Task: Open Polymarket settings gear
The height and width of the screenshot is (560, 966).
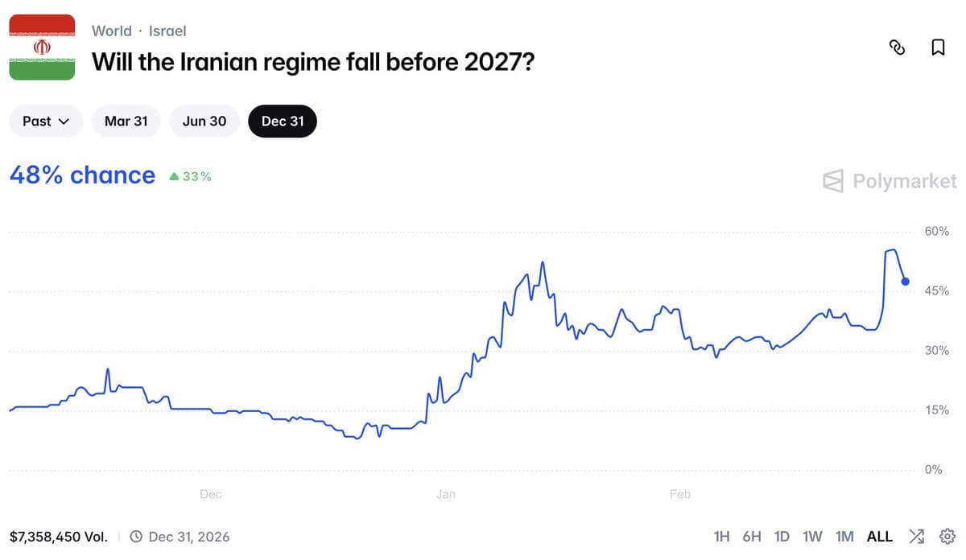Action: [947, 536]
